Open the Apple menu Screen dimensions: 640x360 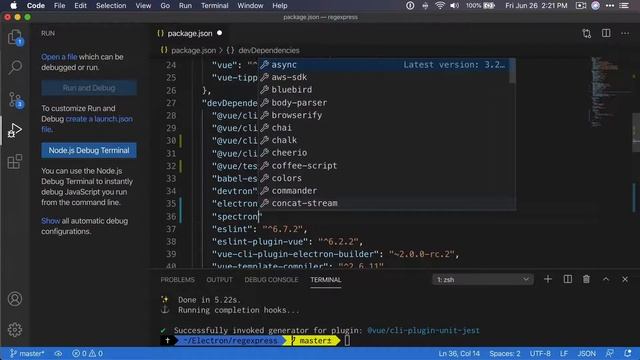[x=13, y=6]
